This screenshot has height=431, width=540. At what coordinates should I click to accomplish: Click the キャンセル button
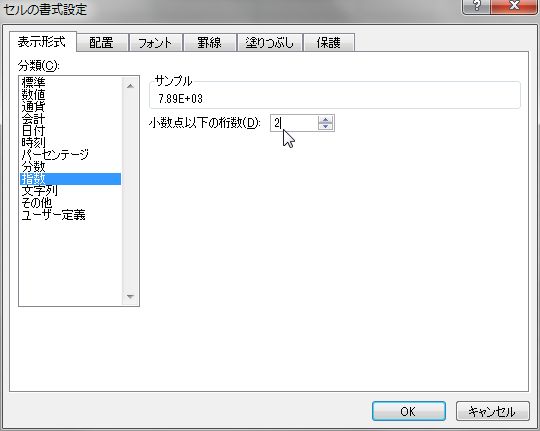(x=492, y=411)
